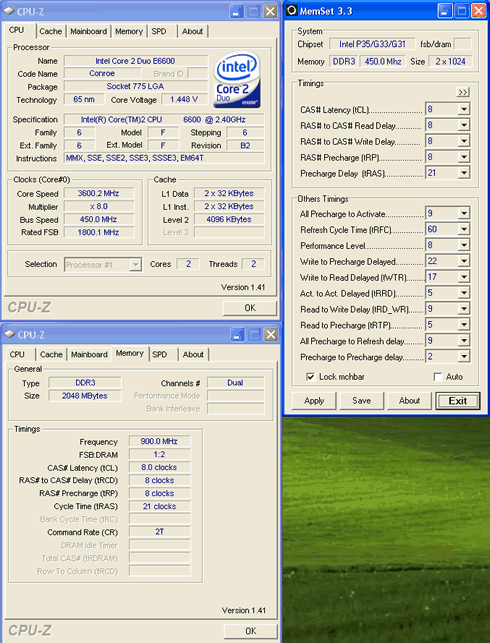This screenshot has height=643, width=490.
Task: Open Act. to Act. Delayed (tRRD) dropdown
Action: [464, 293]
